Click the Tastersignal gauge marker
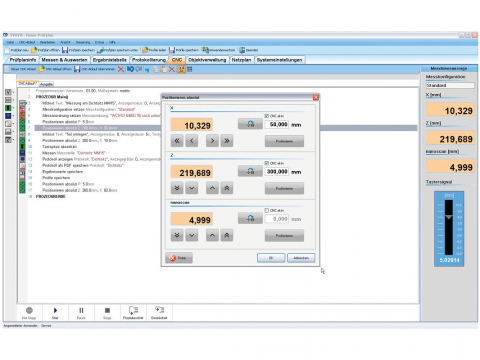The image size is (480, 360). click(x=449, y=217)
